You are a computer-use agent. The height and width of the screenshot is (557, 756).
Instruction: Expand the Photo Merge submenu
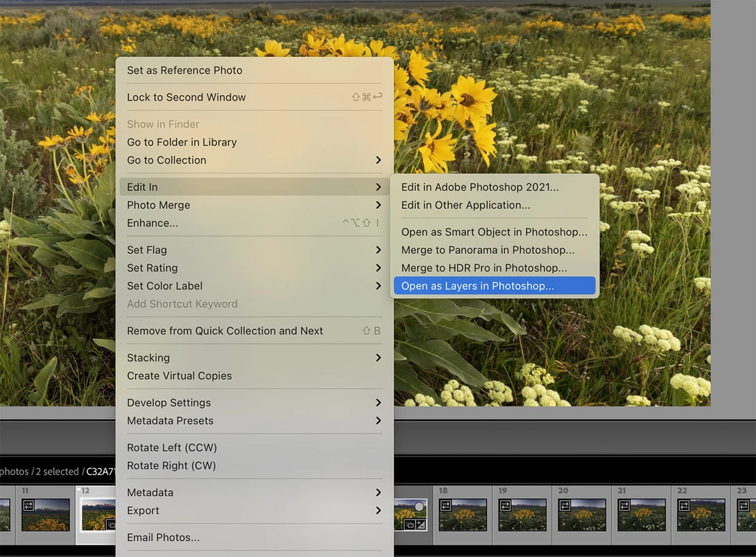pyautogui.click(x=255, y=205)
